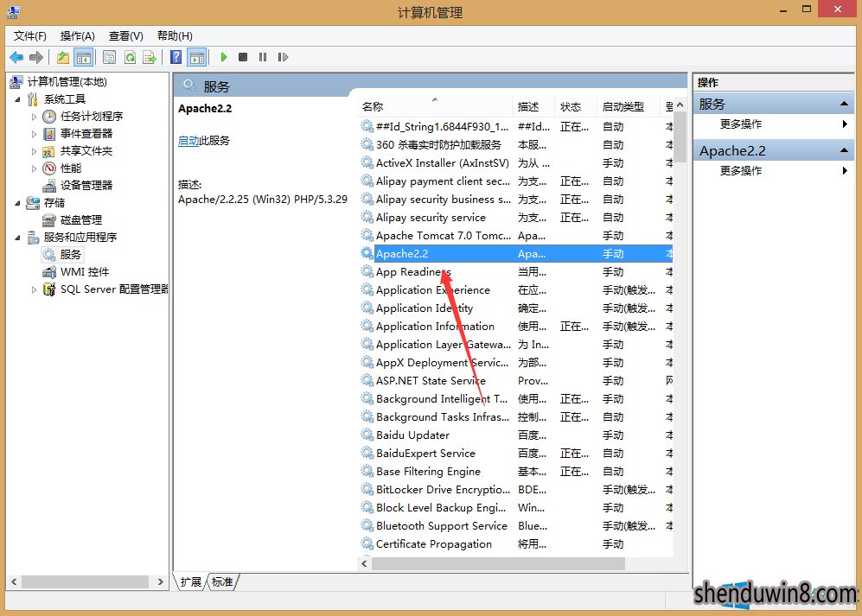Open the 操作(A) menu
The height and width of the screenshot is (616, 862).
tap(78, 36)
